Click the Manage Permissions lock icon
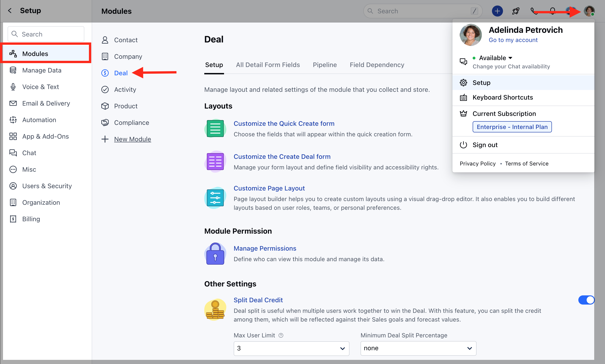Image resolution: width=605 pixels, height=364 pixels. (x=215, y=254)
